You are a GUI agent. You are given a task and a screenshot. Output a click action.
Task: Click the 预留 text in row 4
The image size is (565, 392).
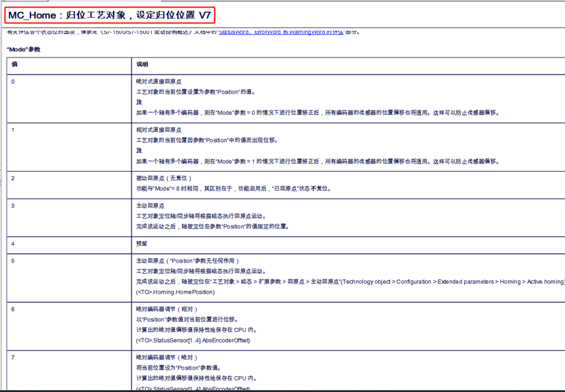[x=142, y=243]
